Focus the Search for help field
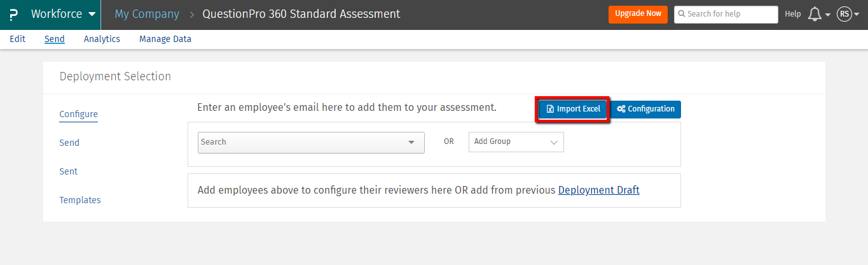This screenshot has width=868, height=265. coord(729,14)
